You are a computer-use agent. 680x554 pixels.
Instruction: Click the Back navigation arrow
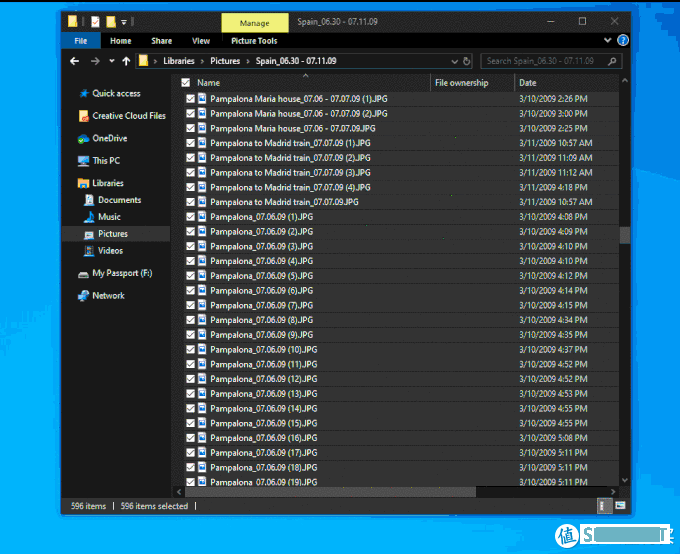75,61
